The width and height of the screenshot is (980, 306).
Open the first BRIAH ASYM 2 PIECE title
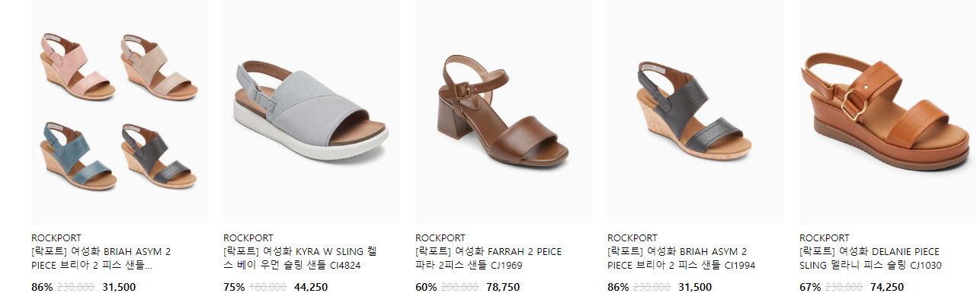pos(101,259)
